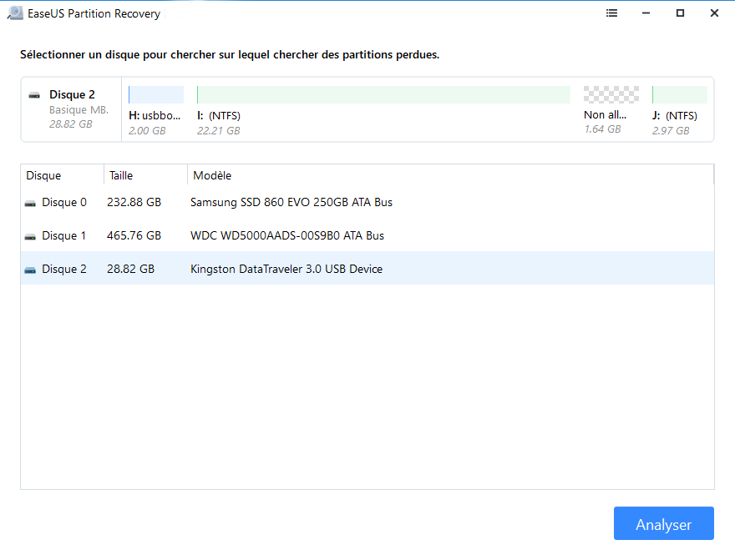
Task: Click the Disque 0 drive icon
Action: pyautogui.click(x=30, y=203)
